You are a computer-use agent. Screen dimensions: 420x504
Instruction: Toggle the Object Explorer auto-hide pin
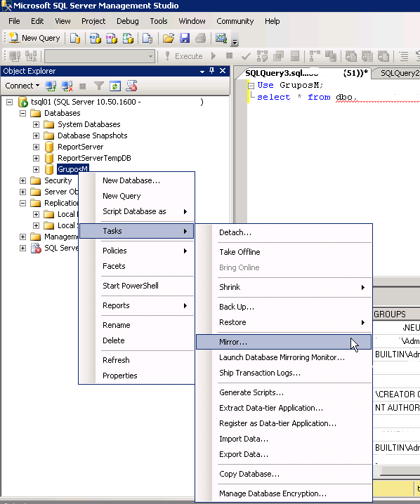[x=211, y=71]
